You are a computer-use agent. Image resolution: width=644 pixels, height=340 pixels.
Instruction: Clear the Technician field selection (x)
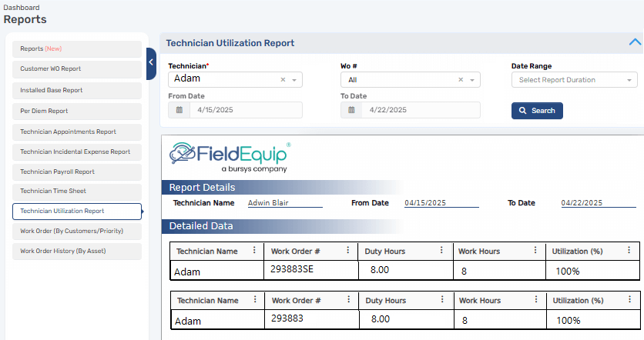[x=283, y=80]
